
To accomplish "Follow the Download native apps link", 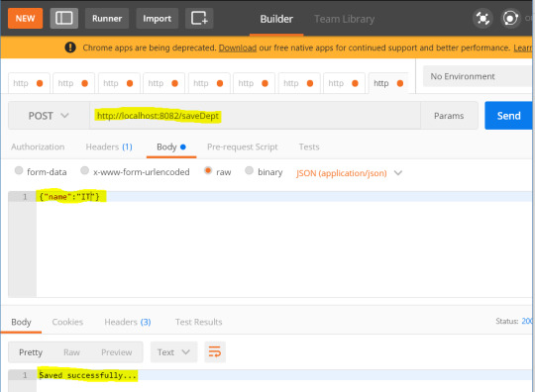I will tap(238, 48).
